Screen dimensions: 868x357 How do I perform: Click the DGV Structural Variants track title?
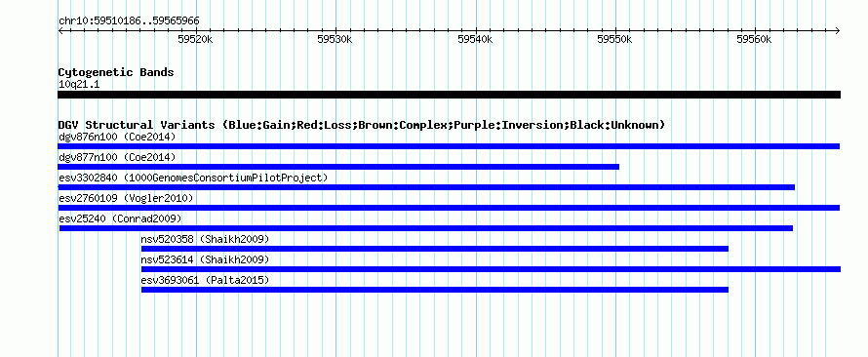362,125
